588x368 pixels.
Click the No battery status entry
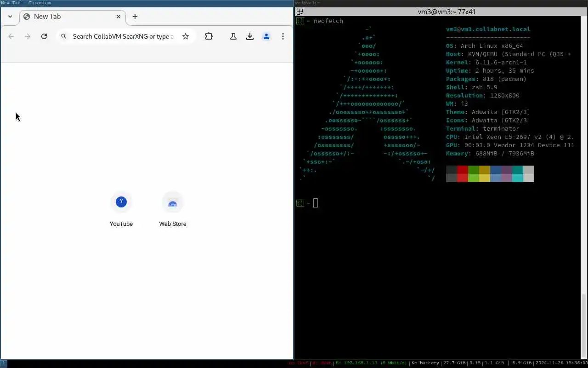[425, 363]
